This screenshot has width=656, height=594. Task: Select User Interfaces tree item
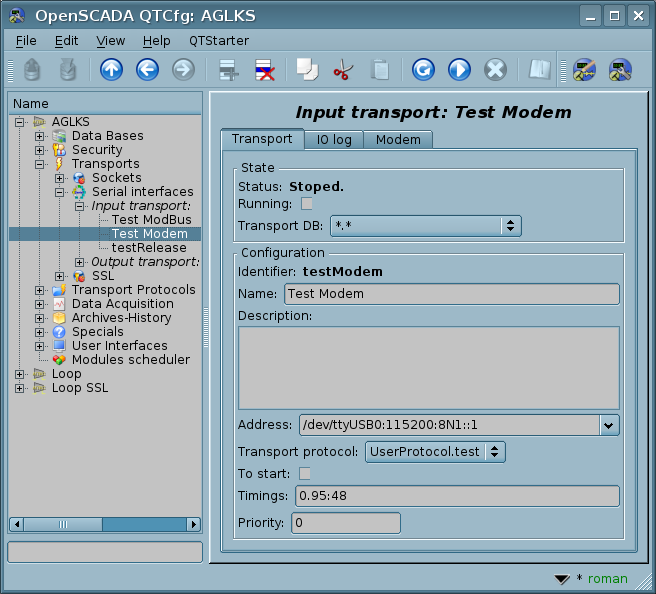tap(120, 346)
